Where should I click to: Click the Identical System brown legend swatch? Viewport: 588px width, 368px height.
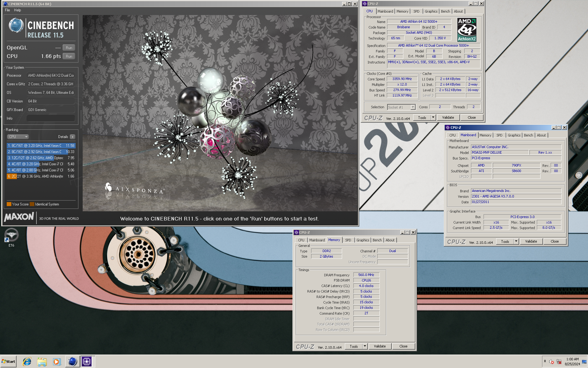(32, 204)
